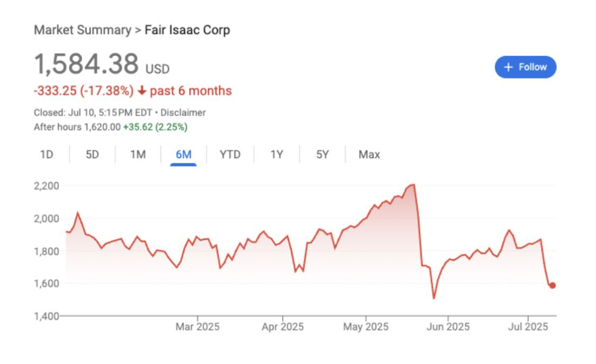Switch to the 5D tab

coord(92,154)
